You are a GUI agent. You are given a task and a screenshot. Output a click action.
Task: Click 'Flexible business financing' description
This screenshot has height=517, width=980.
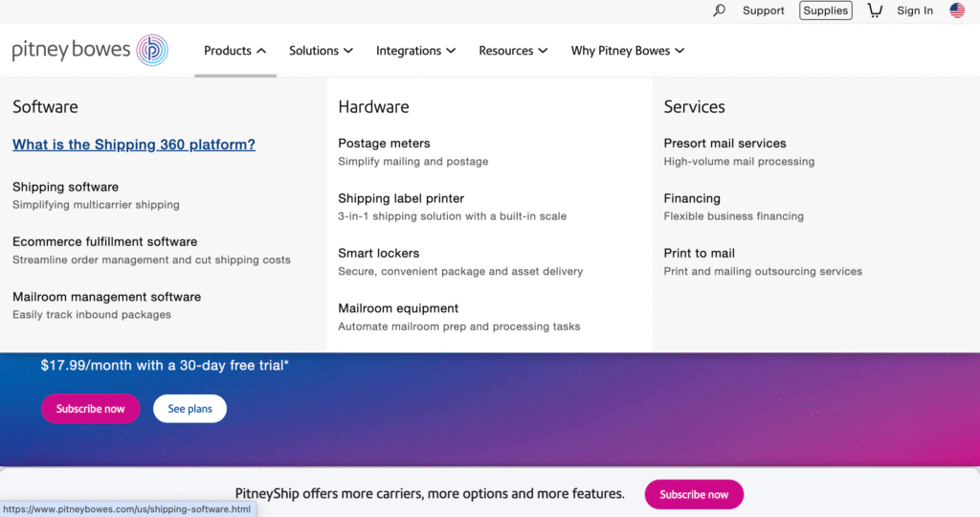point(734,216)
